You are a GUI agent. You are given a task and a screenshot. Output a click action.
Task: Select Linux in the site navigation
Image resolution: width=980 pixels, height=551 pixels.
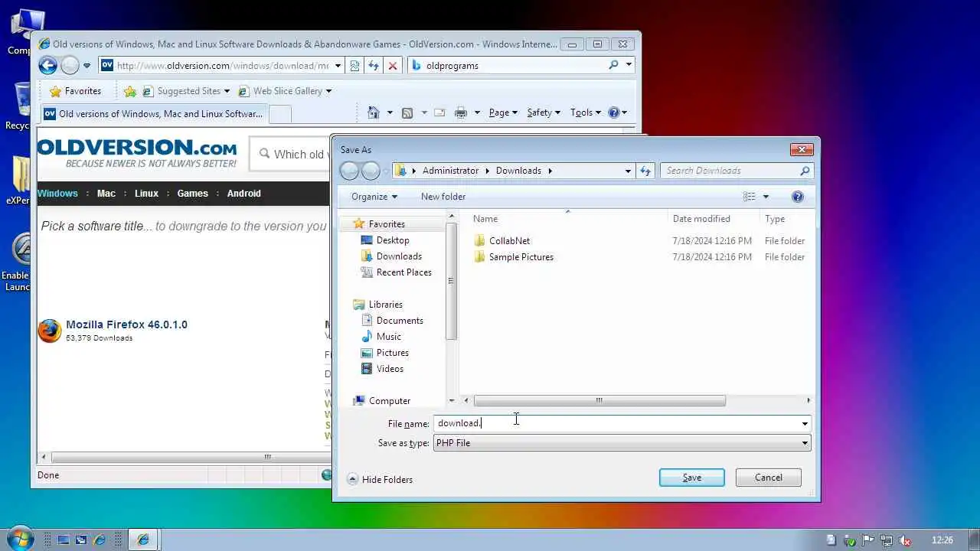(146, 194)
